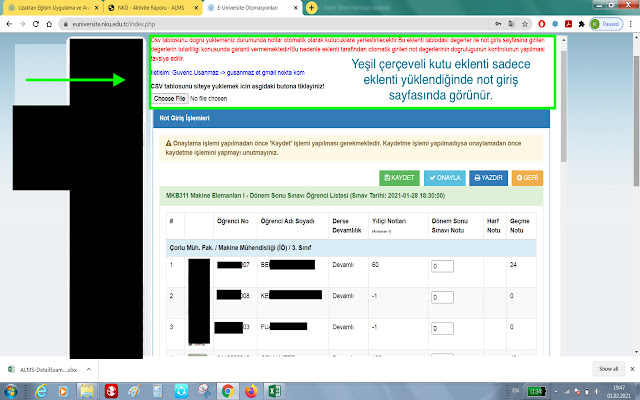Click the Dönem Sonu Sınavı Notu header
The width and height of the screenshot is (640, 400).
[449, 226]
